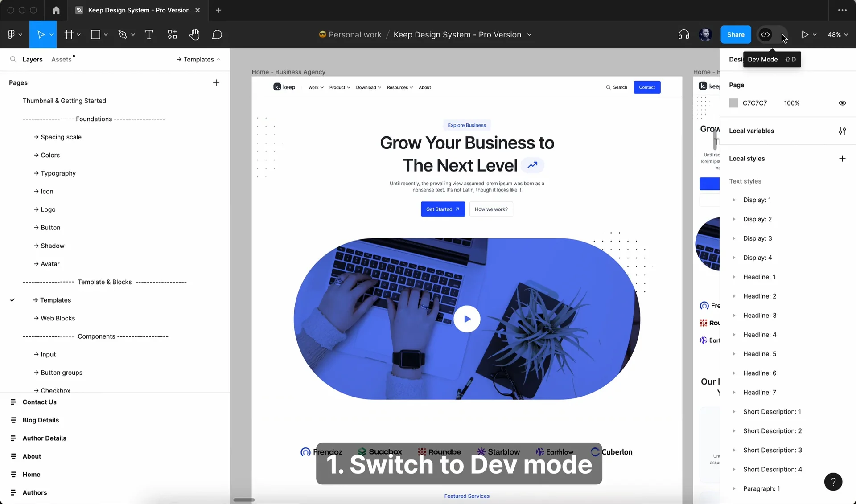Select the Pen tool
The width and height of the screenshot is (856, 504).
tap(123, 34)
